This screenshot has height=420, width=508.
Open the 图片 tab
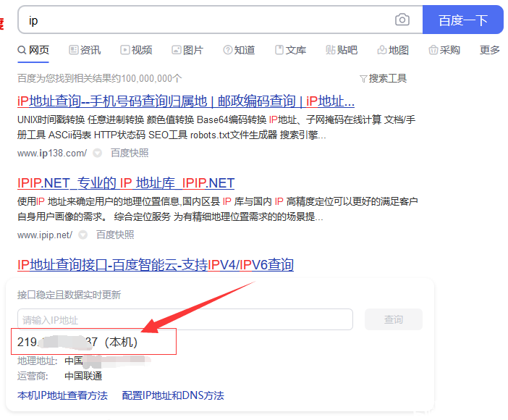pyautogui.click(x=187, y=50)
